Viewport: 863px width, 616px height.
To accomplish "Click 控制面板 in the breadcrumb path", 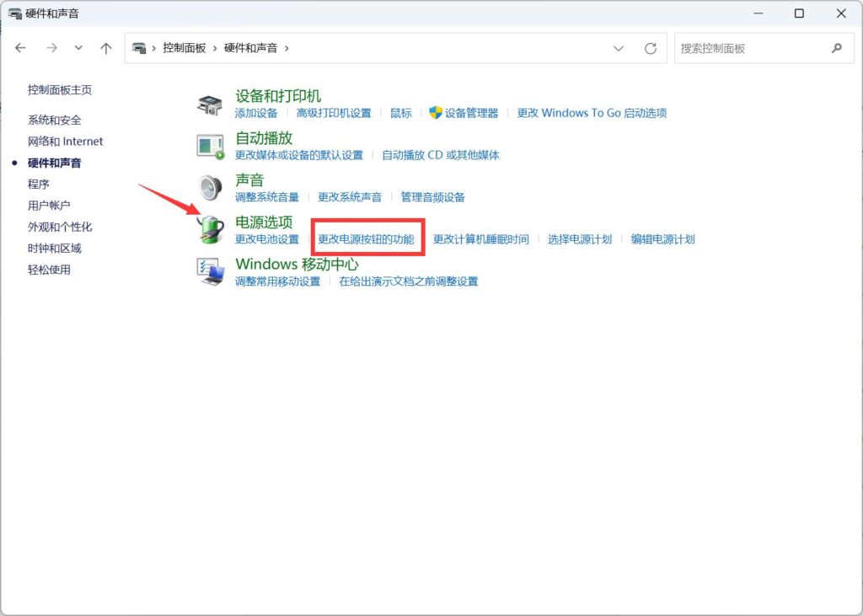I will [183, 49].
